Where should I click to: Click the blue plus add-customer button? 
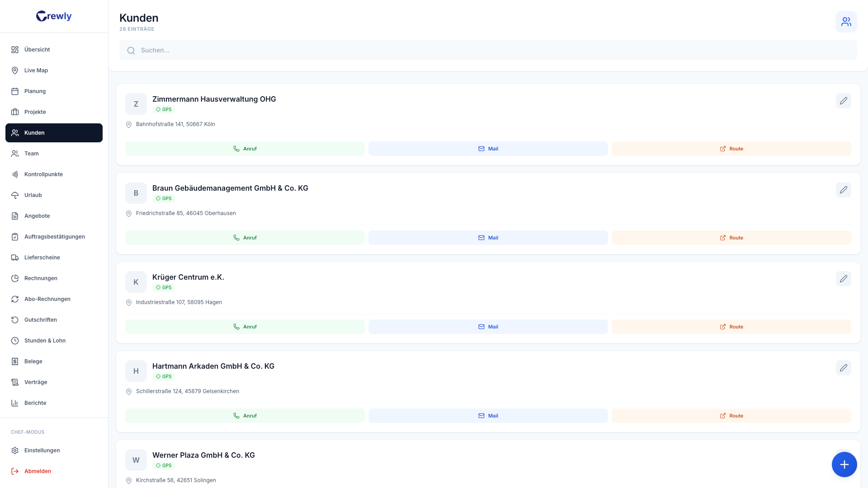(x=844, y=465)
